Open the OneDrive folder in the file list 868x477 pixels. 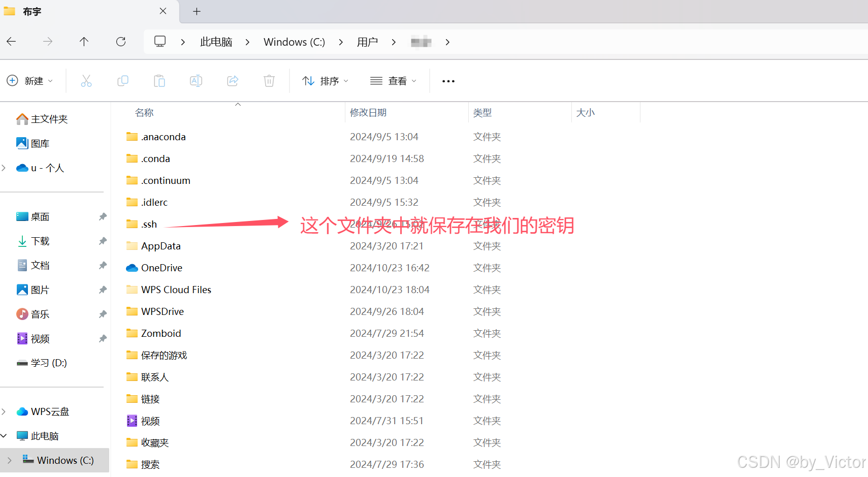point(162,268)
